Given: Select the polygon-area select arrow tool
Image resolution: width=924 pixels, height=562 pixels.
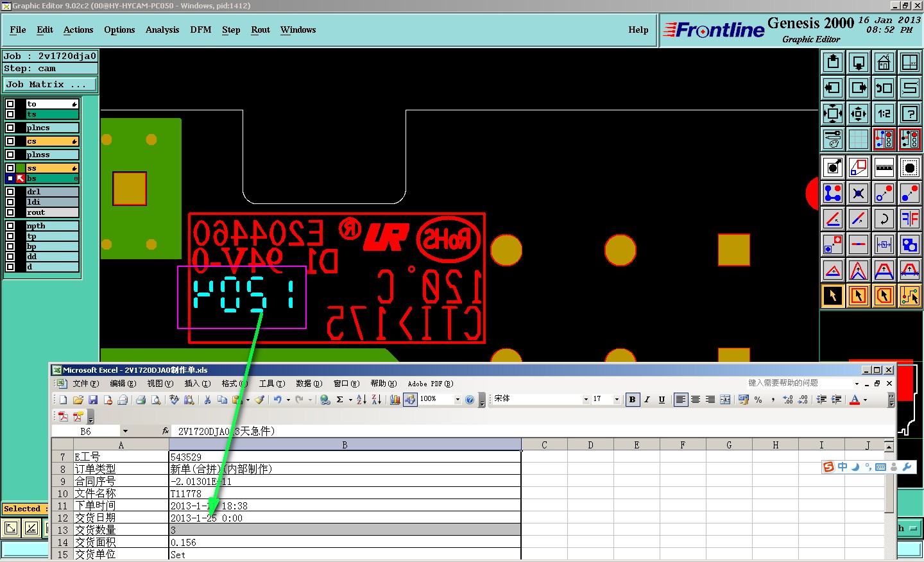Looking at the screenshot, I should [884, 296].
